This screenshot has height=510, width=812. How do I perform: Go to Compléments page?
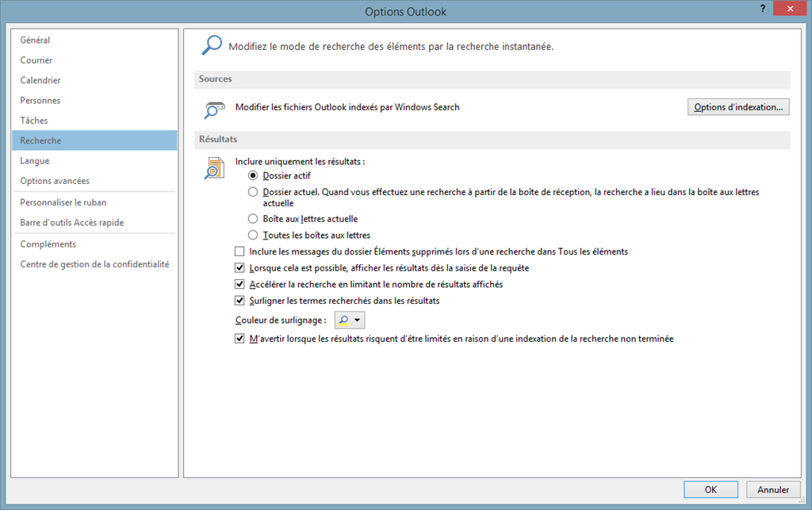pos(94,243)
